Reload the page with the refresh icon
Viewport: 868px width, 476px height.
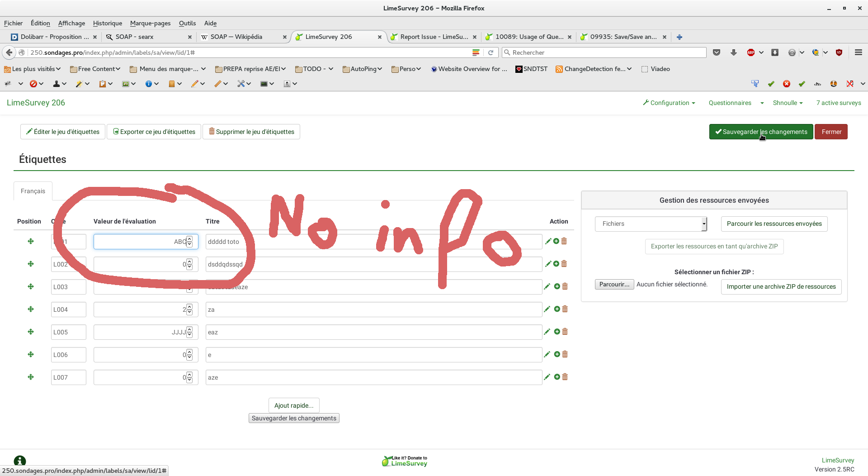pos(491,52)
